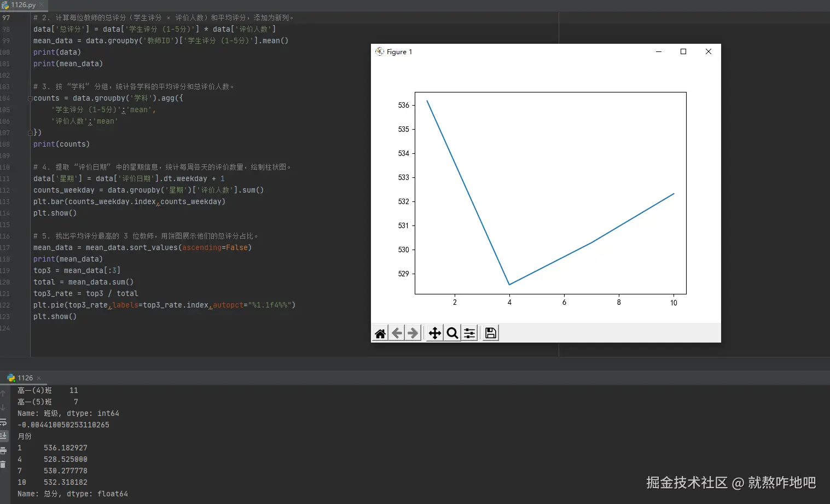Click console row 高一(5)班 7
830x504 pixels.
coord(48,402)
